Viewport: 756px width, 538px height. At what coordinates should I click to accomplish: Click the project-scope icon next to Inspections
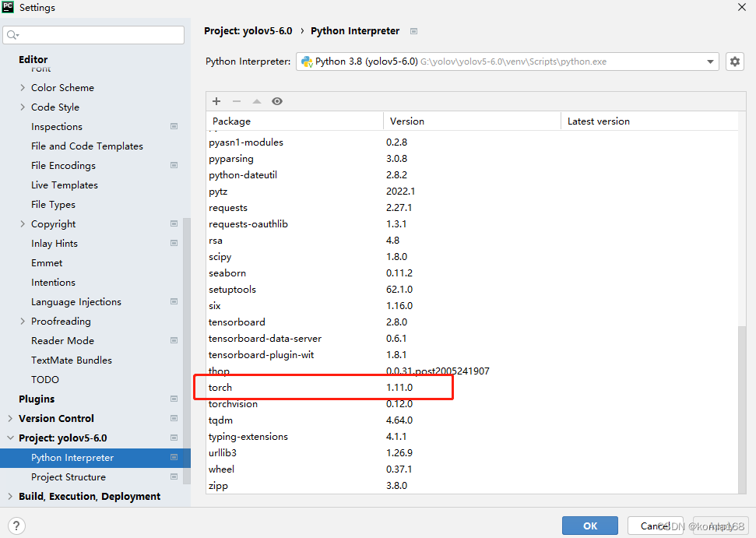point(174,126)
